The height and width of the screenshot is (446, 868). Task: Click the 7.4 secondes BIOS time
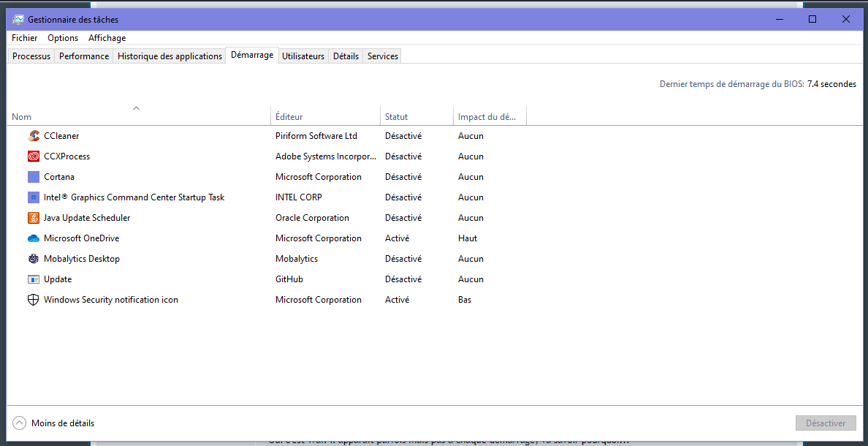pyautogui.click(x=832, y=84)
